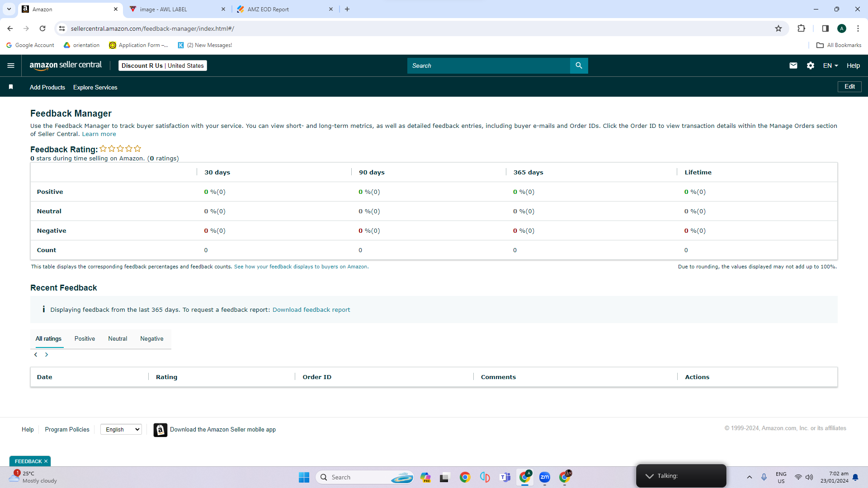Go to next feedback page arrow

pos(47,355)
